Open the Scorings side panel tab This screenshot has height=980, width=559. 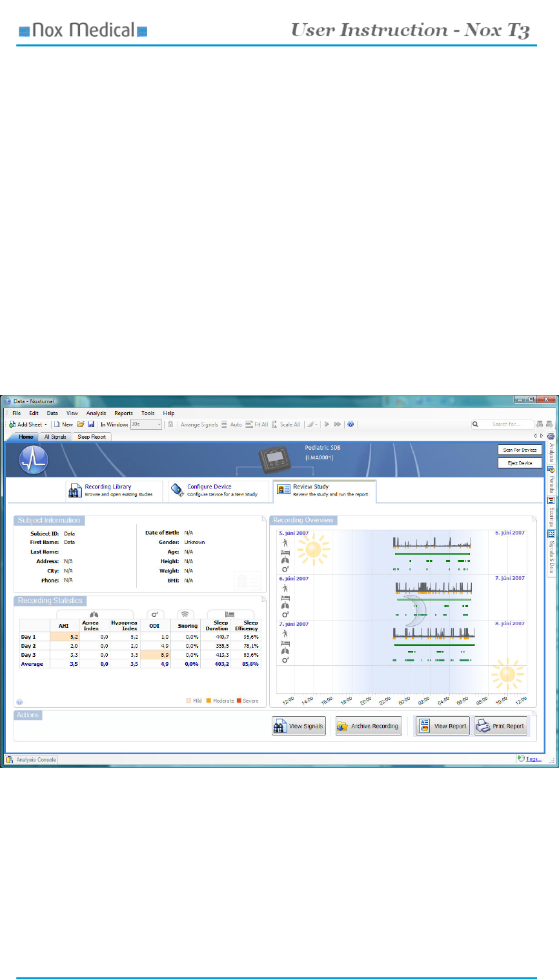click(x=551, y=511)
